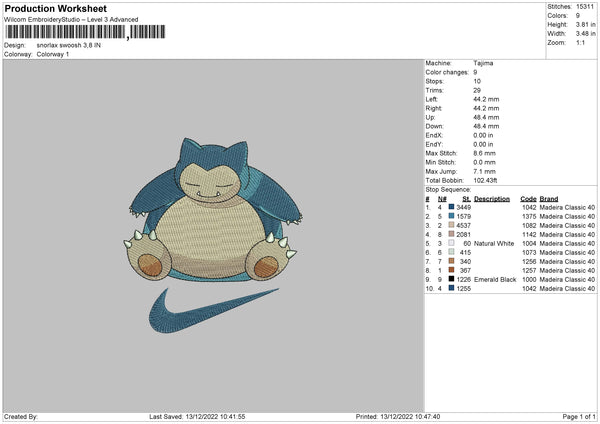
Task: Click the Total Bobbin value '102.43ft'
Action: point(485,180)
